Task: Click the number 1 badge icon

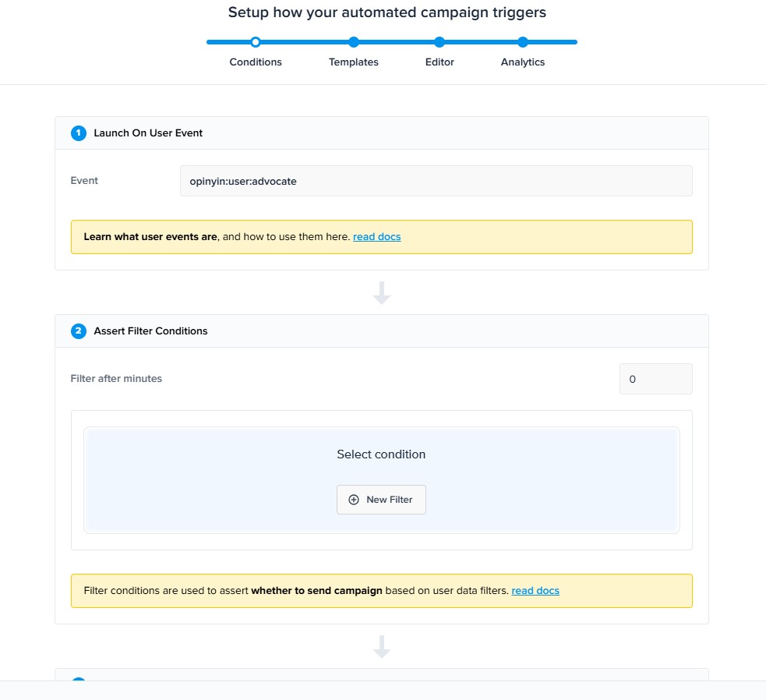Action: tap(79, 133)
